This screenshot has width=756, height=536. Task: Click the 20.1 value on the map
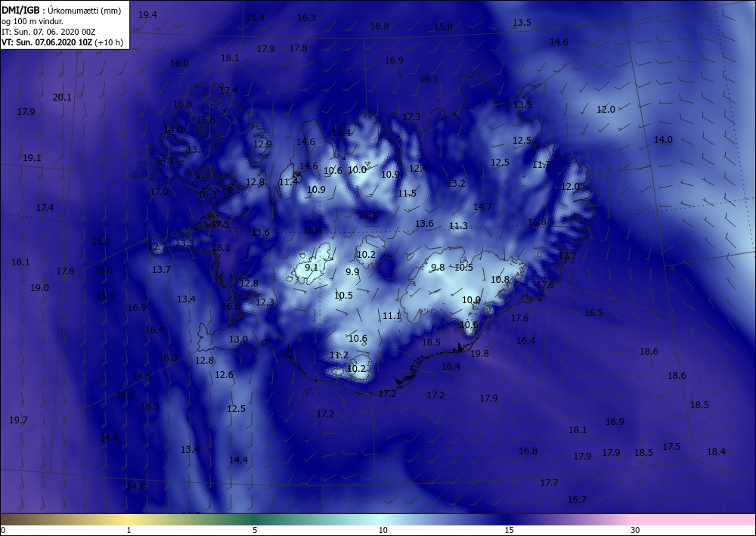pyautogui.click(x=62, y=98)
